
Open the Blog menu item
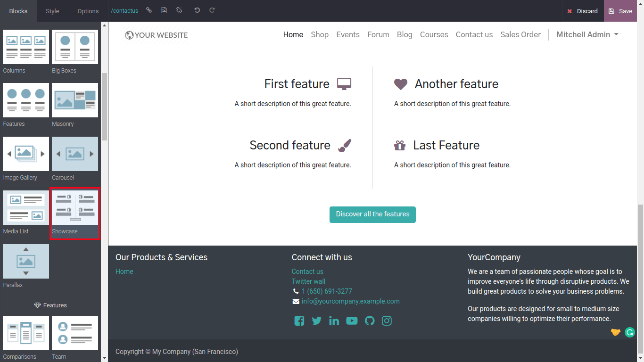tap(405, 34)
